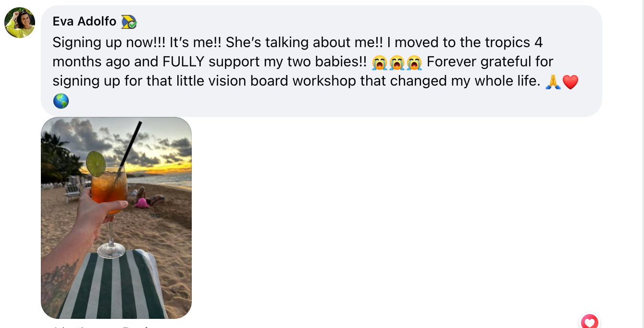Click the black straw in the photo
This screenshot has height=328, width=644.
[130, 144]
